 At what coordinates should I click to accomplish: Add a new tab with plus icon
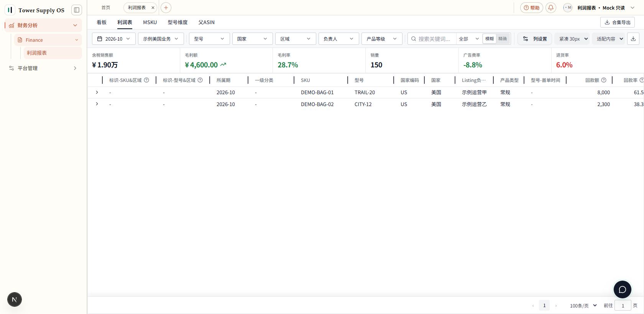point(166,8)
